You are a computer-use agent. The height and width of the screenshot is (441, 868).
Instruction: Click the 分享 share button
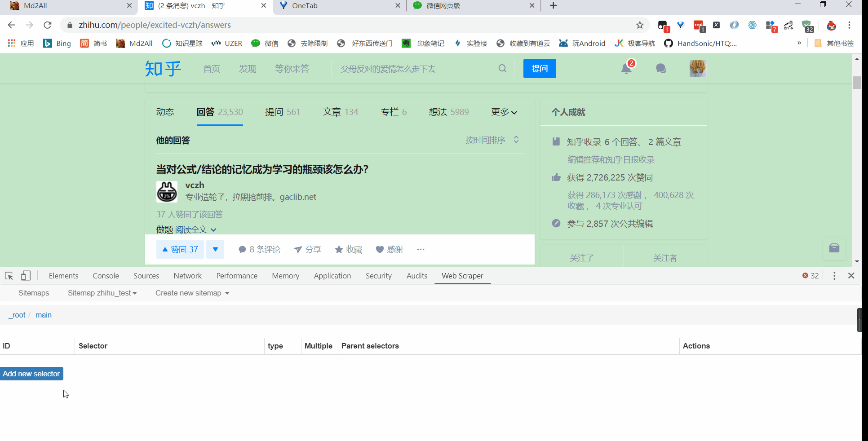click(x=308, y=249)
